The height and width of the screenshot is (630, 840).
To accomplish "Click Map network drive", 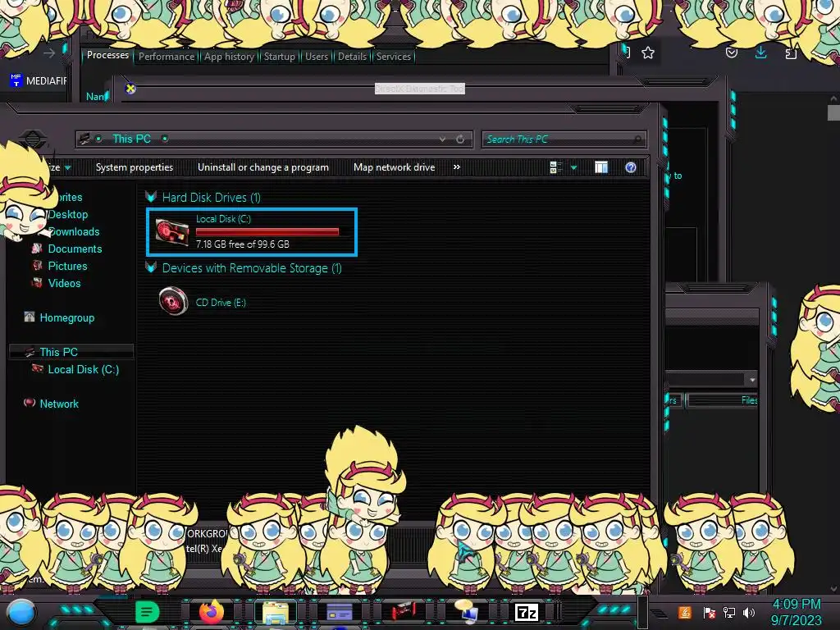I will (395, 167).
